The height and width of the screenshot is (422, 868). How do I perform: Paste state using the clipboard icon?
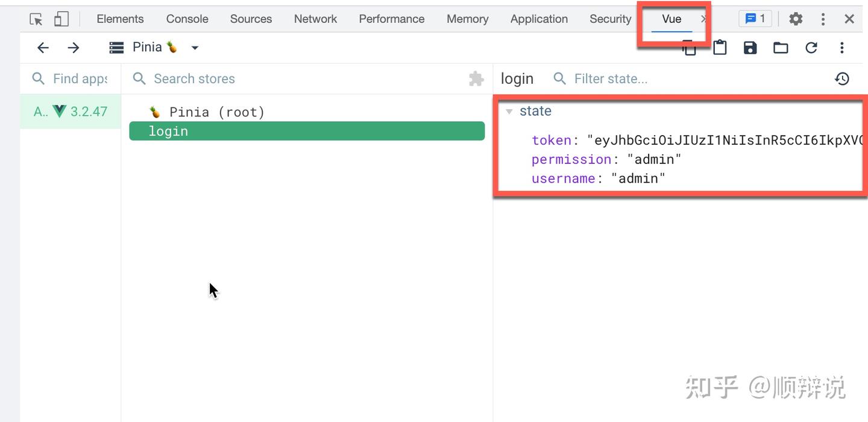point(720,48)
